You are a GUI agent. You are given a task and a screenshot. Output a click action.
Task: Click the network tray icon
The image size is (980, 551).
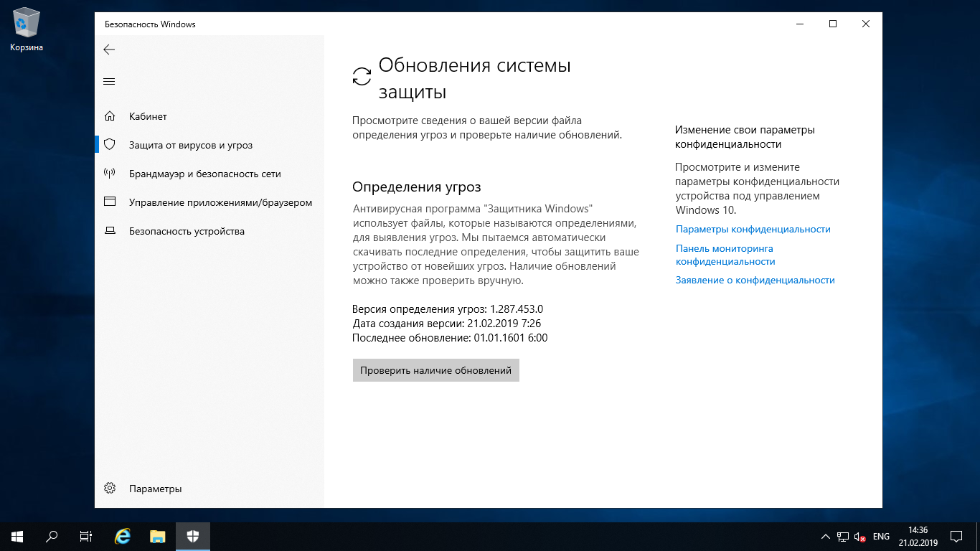coord(843,537)
